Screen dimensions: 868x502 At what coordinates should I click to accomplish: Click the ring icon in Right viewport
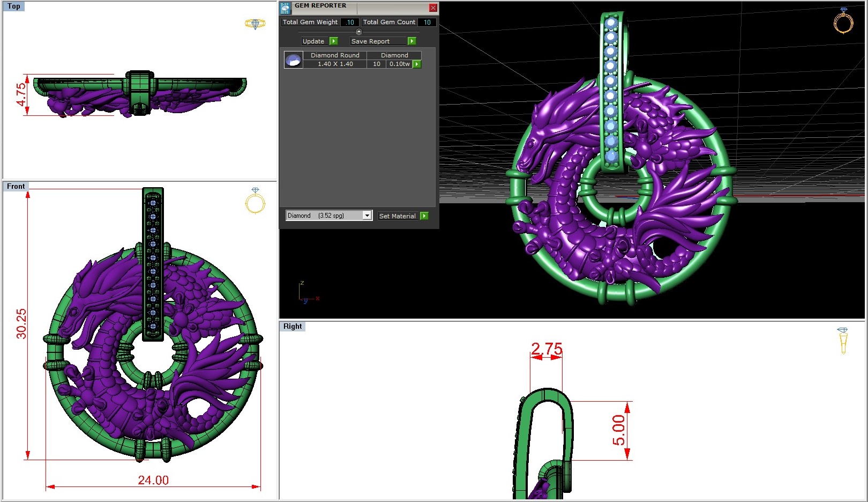coord(843,340)
